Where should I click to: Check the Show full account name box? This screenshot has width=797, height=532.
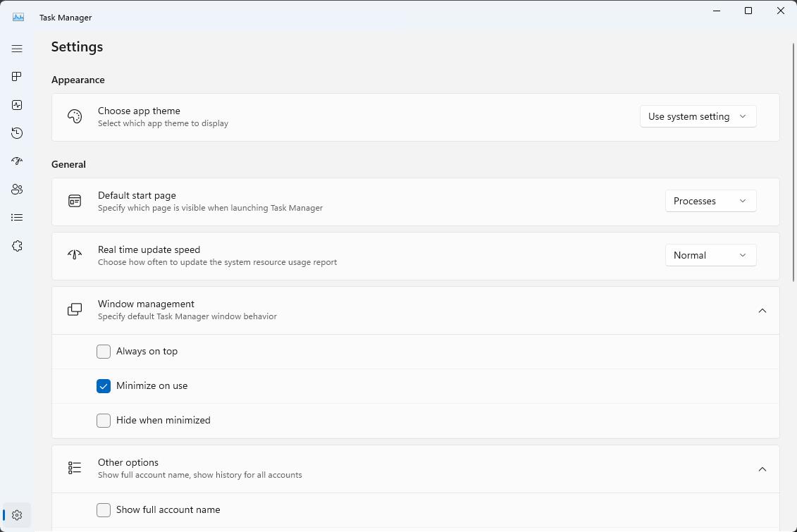click(104, 510)
